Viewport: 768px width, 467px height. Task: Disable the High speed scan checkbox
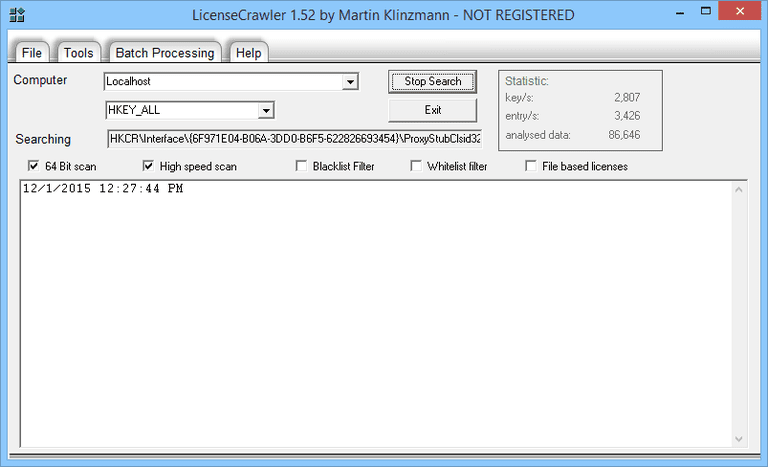[x=148, y=166]
